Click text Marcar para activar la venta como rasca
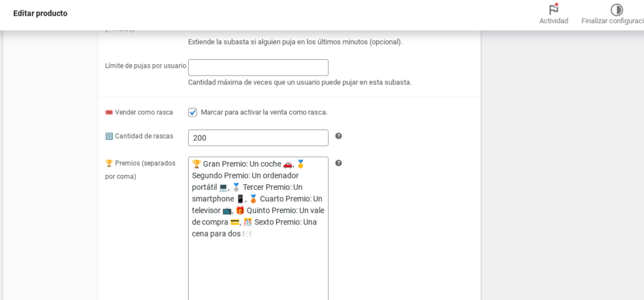The image size is (644, 300). pyautogui.click(x=264, y=112)
